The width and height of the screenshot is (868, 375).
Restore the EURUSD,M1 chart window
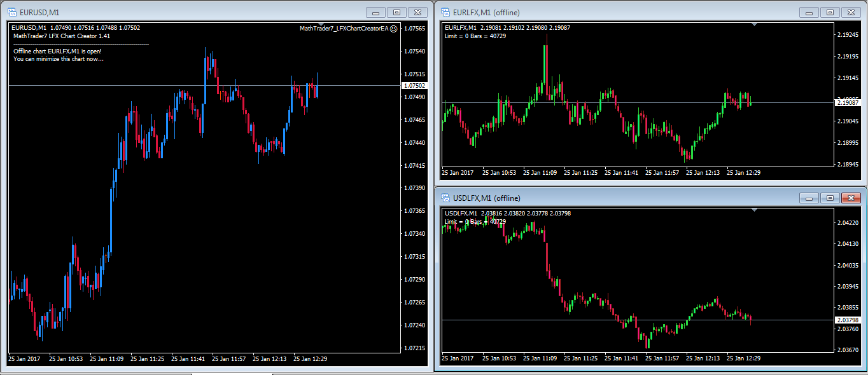pyautogui.click(x=397, y=12)
